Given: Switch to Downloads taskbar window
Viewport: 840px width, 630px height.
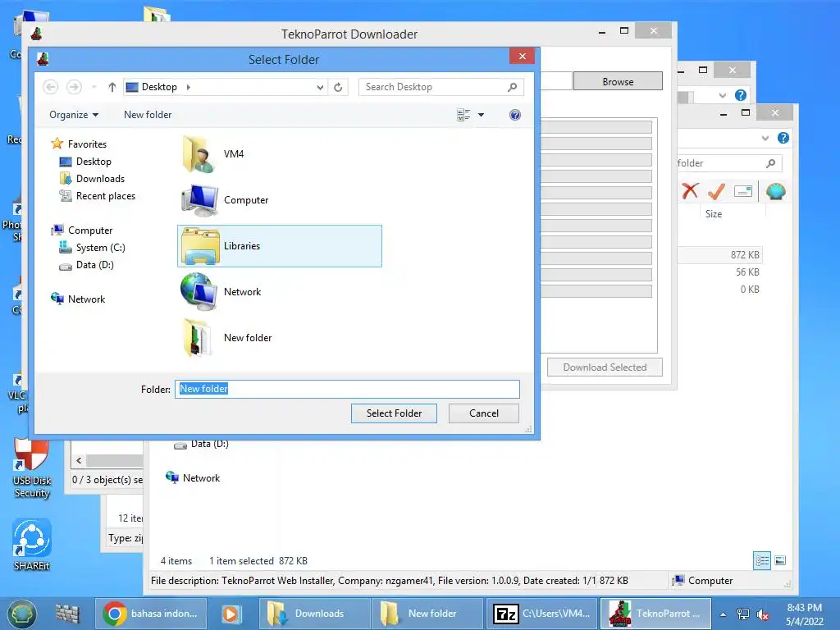Looking at the screenshot, I should [x=315, y=614].
